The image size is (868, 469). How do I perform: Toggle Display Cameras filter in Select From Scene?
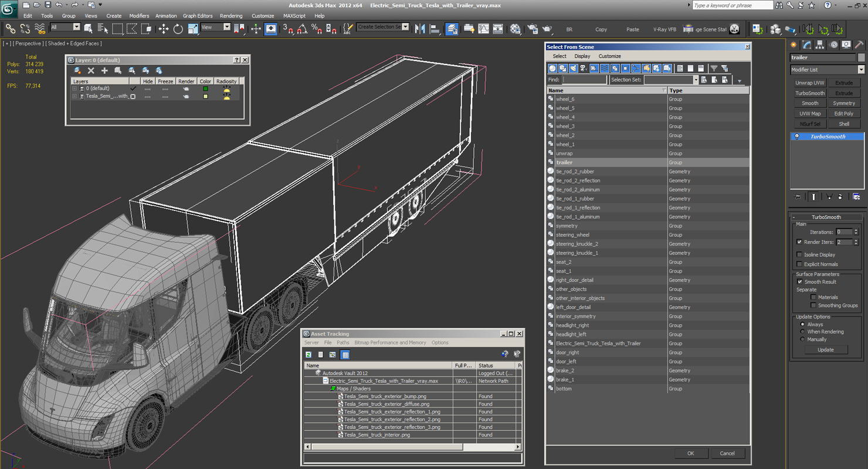click(584, 69)
